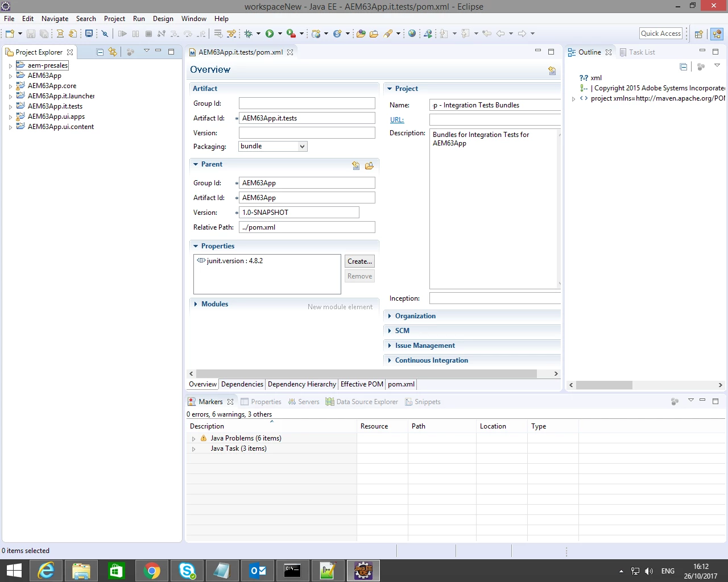Screen dimensions: 728x582
Task: Click Open Parent POM folder icon
Action: point(369,165)
